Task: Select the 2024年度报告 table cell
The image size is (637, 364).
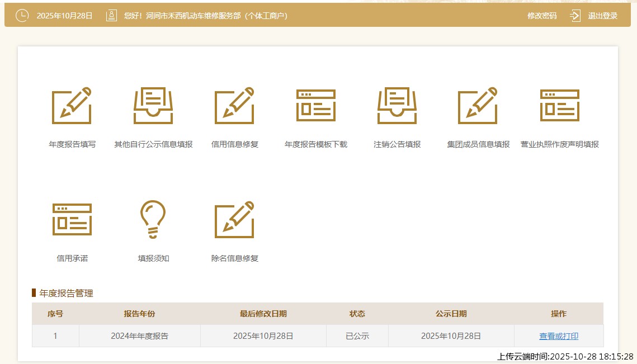Action: point(139,336)
